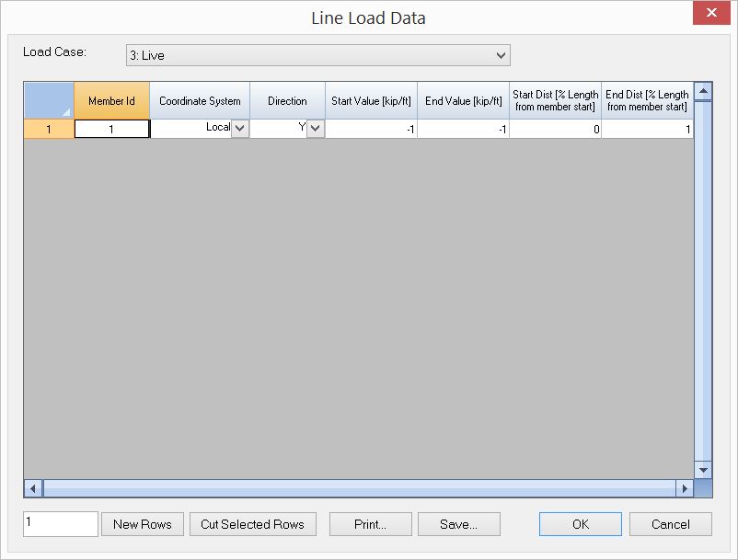Select row 1 via its row header
This screenshot has height=560, width=738.
49,130
